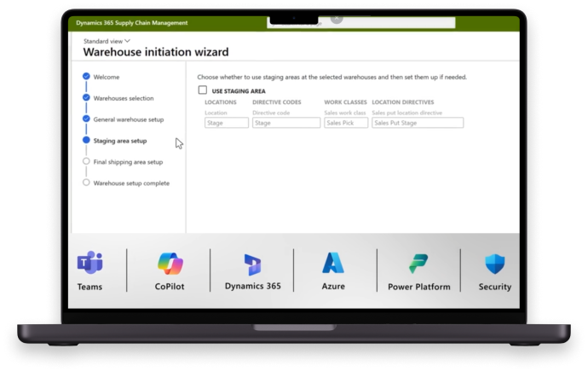Click the Directive code input field
588x372 pixels.
pyautogui.click(x=286, y=123)
